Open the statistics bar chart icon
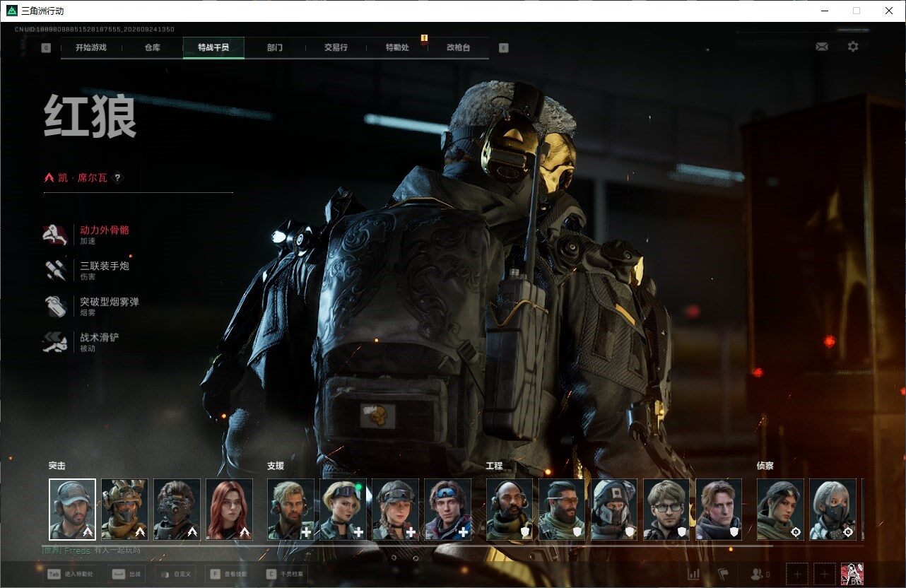This screenshot has height=588, width=906. (694, 575)
